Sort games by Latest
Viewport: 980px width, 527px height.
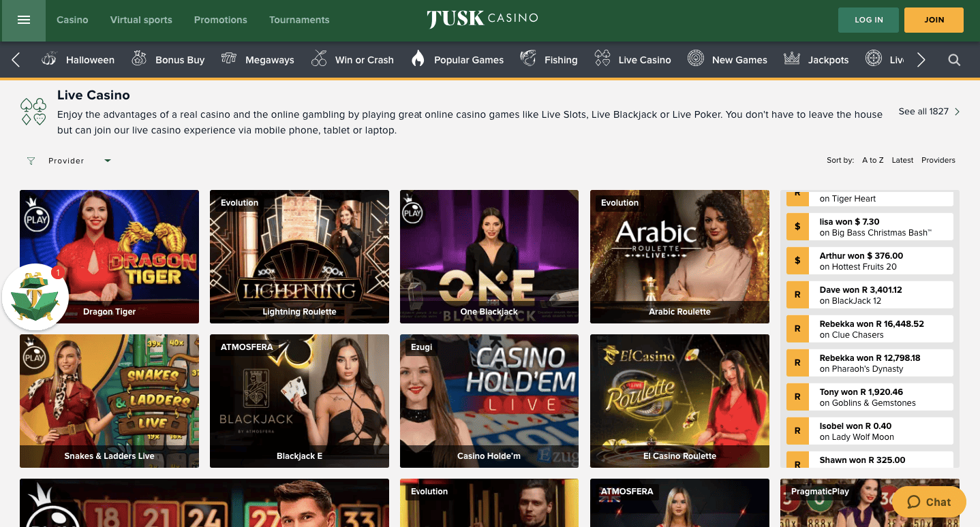point(902,161)
